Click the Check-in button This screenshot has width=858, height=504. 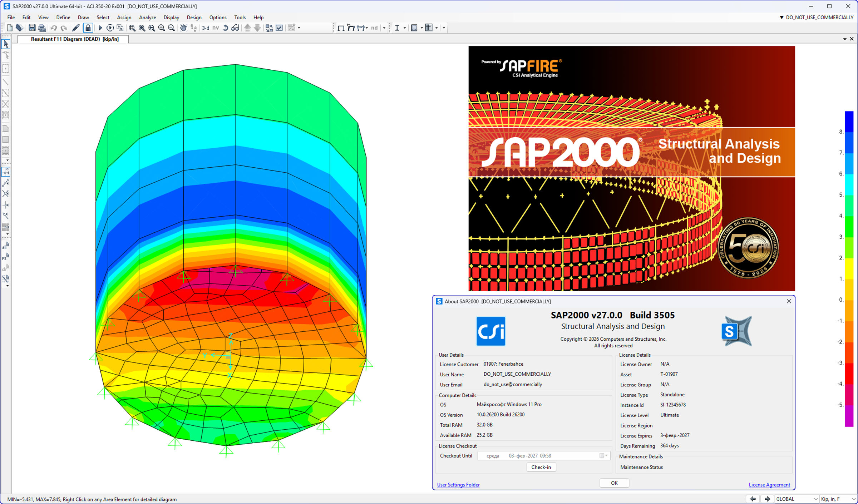click(541, 467)
